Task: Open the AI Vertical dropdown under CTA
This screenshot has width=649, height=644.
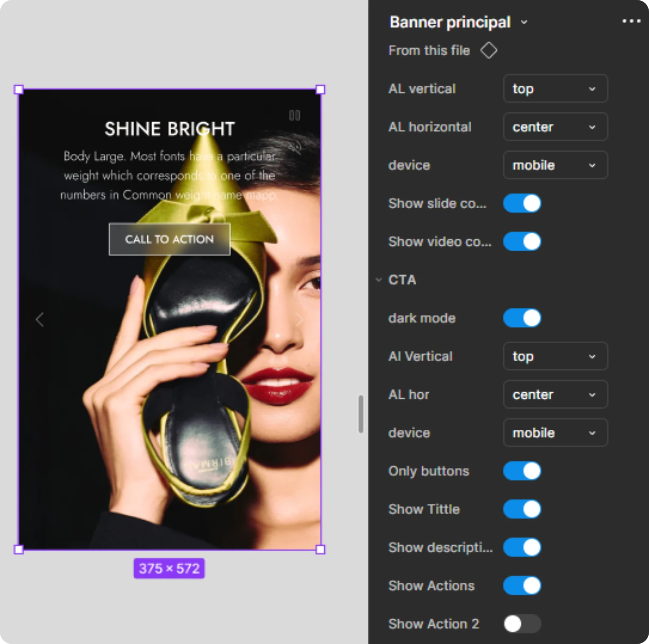Action: pyautogui.click(x=555, y=356)
